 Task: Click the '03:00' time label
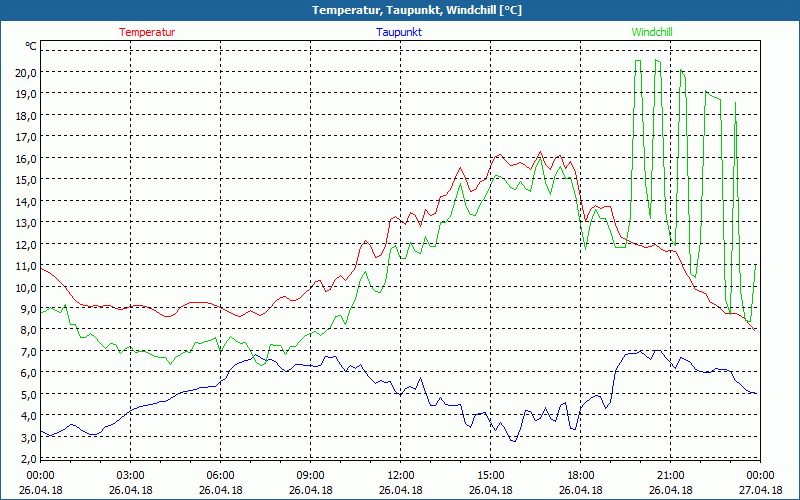131,476
